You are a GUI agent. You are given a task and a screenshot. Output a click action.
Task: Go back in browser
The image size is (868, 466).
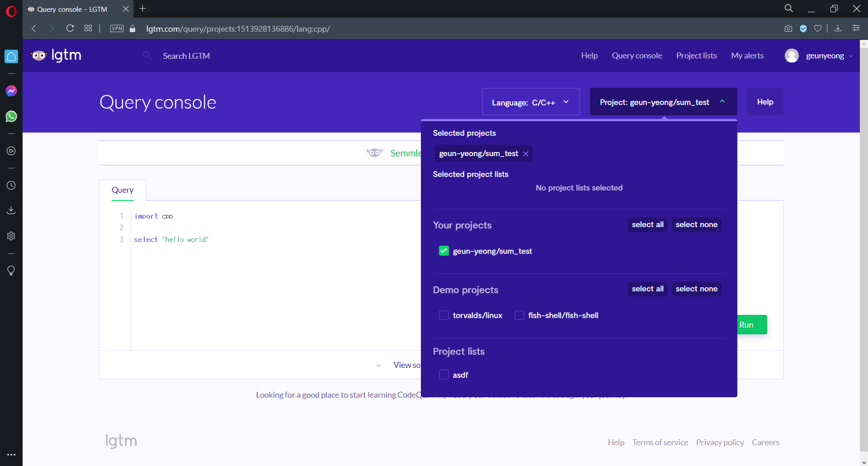click(x=34, y=29)
